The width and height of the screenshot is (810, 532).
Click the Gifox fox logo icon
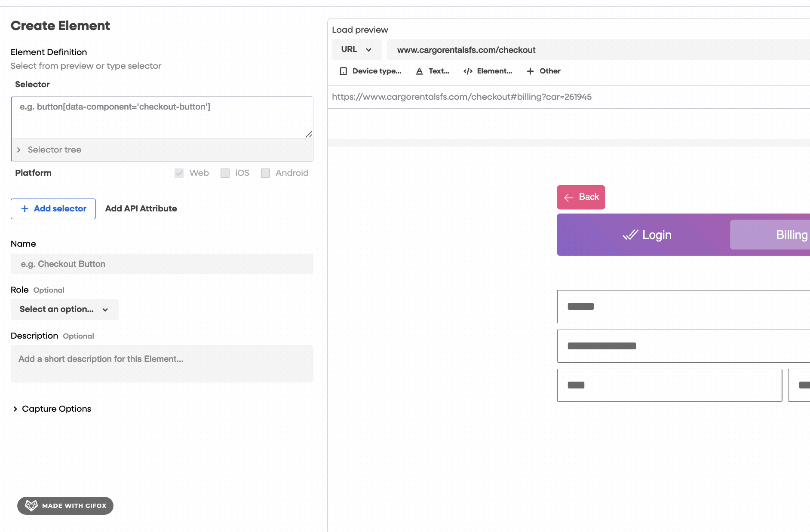tap(31, 505)
